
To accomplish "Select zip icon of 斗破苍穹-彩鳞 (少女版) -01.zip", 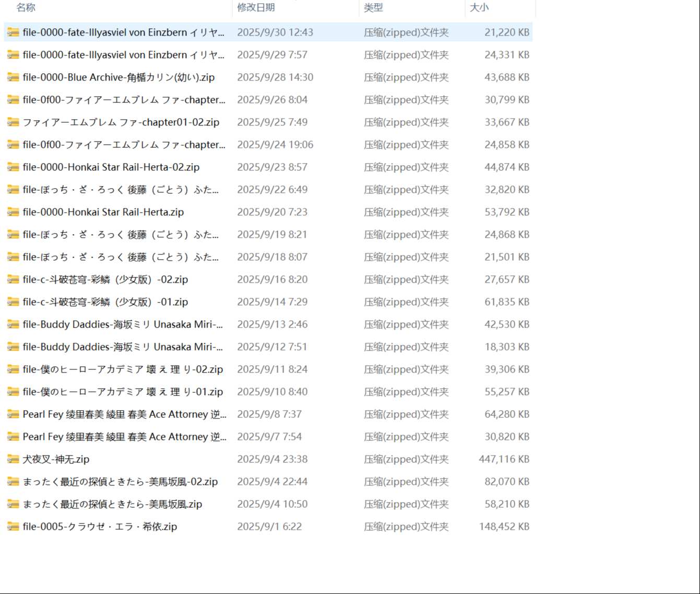I will point(13,302).
